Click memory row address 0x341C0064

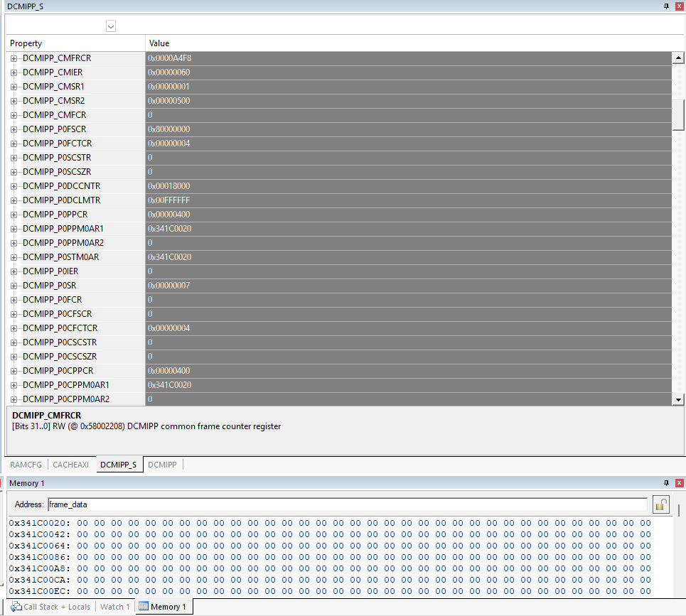tap(39, 546)
